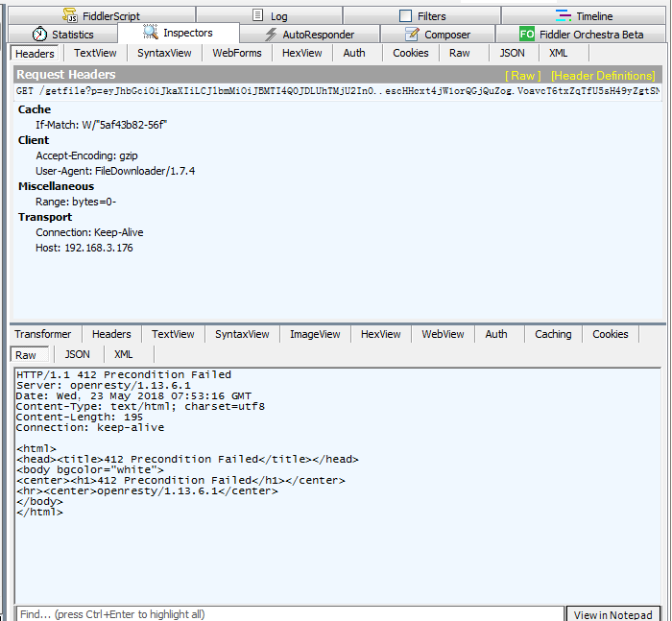Open the response SyntaxView tab

pyautogui.click(x=242, y=334)
